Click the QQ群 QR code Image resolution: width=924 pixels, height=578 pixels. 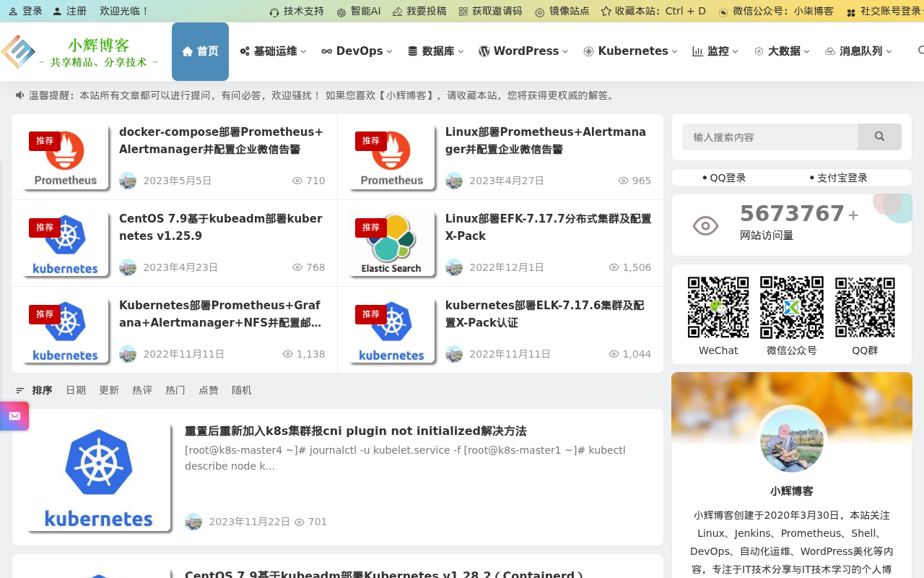click(865, 307)
